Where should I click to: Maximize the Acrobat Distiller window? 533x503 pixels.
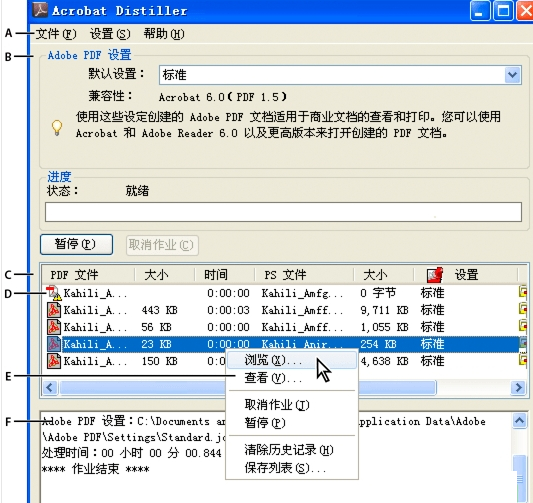[x=503, y=11]
